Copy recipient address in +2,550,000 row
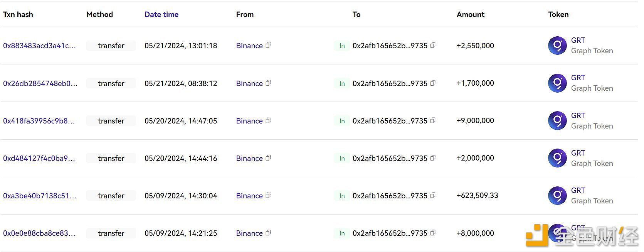The height and width of the screenshot is (252, 644). (x=433, y=45)
